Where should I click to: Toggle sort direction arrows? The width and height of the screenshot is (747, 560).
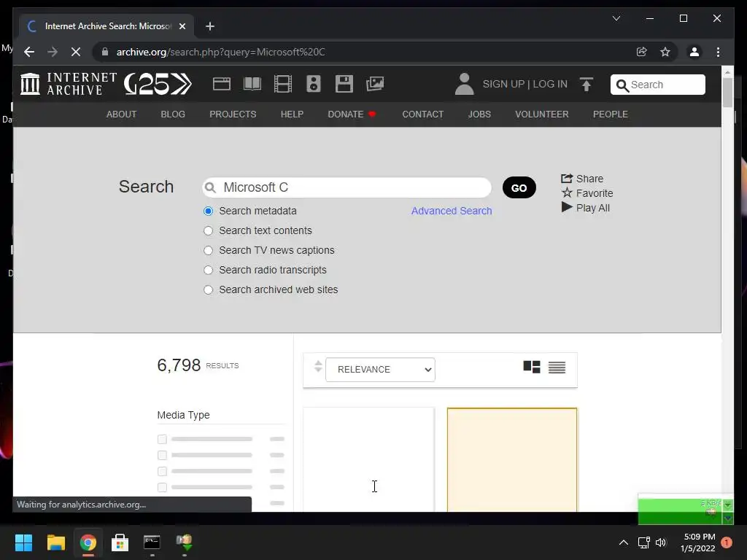318,366
